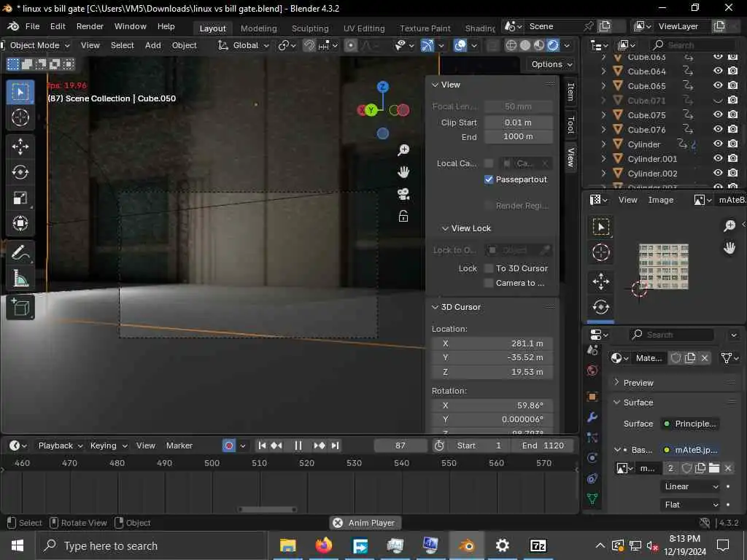Hide Cube.064 using its eye icon

coord(718,71)
